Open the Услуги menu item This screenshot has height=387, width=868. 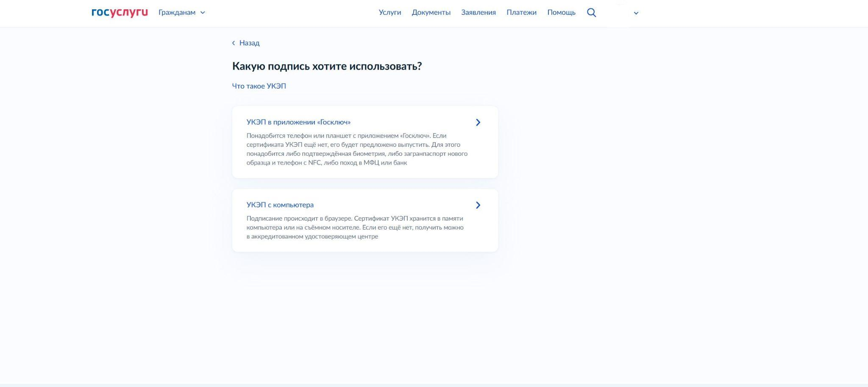[389, 13]
